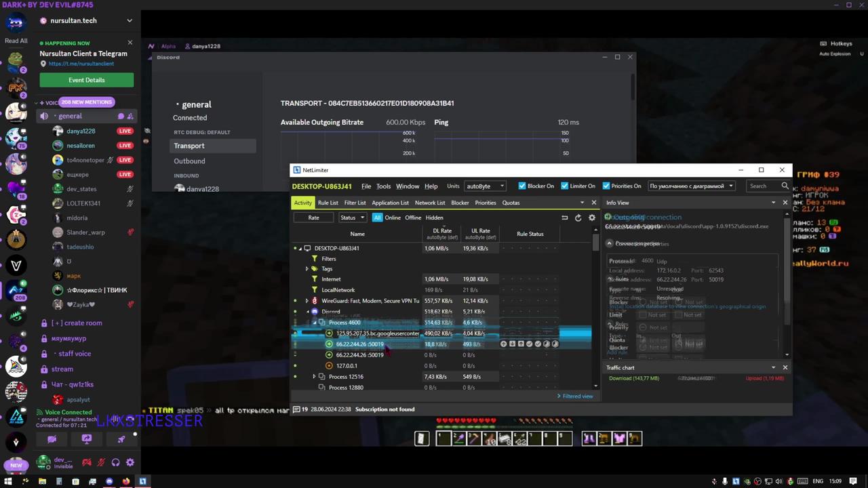
Task: Click the refresh icon in NetLimiter toolbar
Action: (578, 218)
